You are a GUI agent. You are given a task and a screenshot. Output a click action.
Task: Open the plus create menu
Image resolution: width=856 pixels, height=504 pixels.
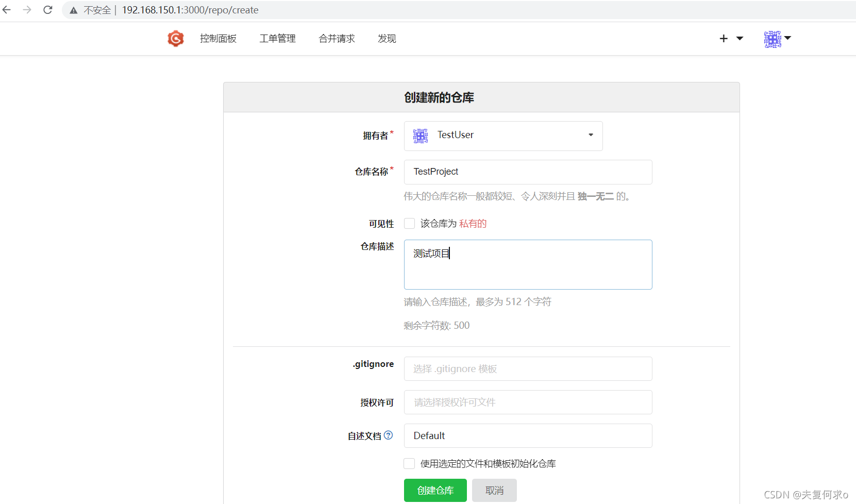coord(731,39)
